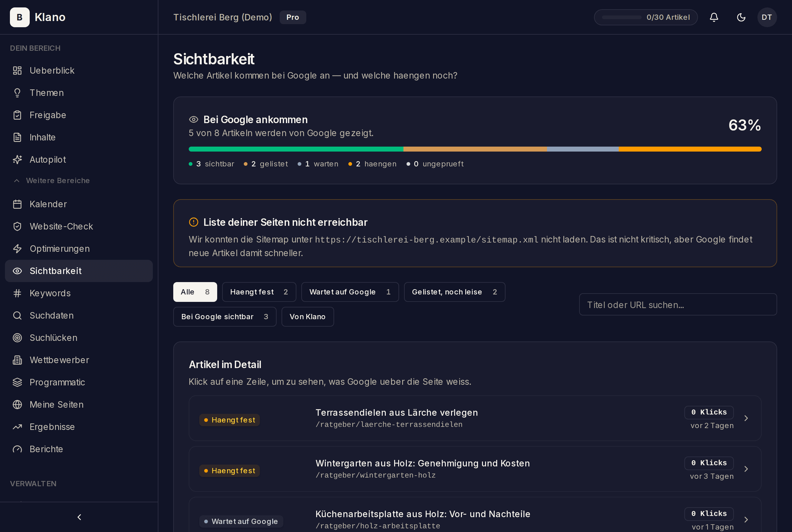Collapse the sidebar with the arrow

tap(79, 517)
